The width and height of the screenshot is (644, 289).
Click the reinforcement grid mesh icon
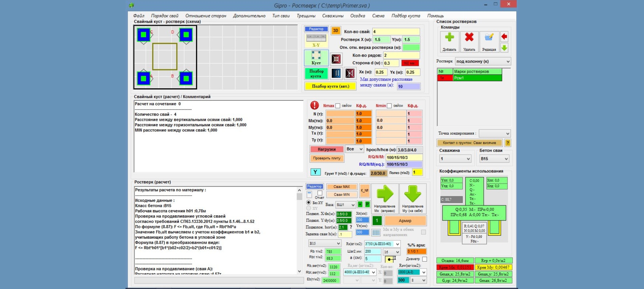(x=376, y=232)
